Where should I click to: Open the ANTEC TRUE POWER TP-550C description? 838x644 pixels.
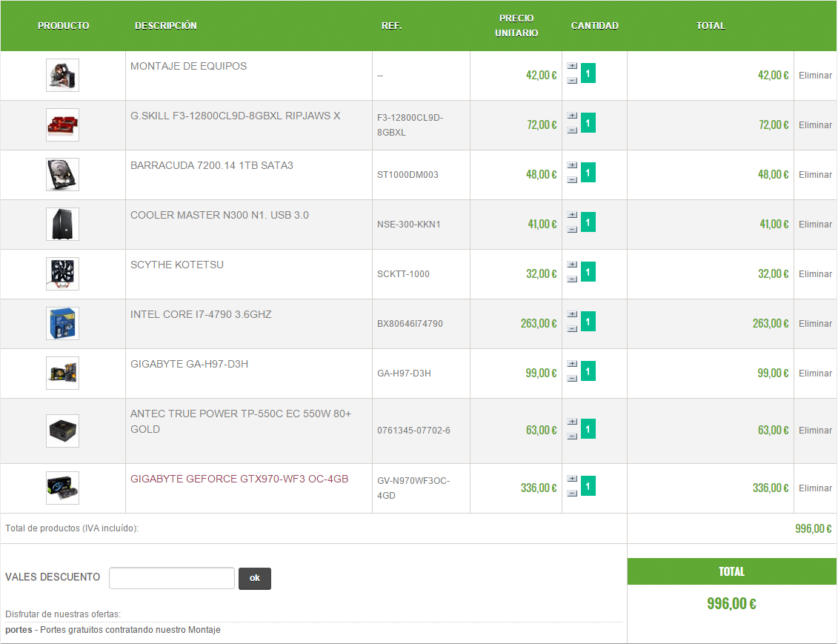point(241,421)
